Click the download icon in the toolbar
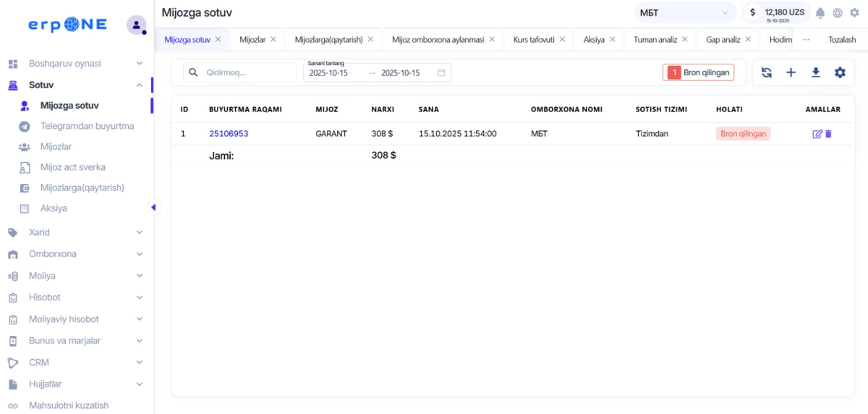 coord(815,72)
